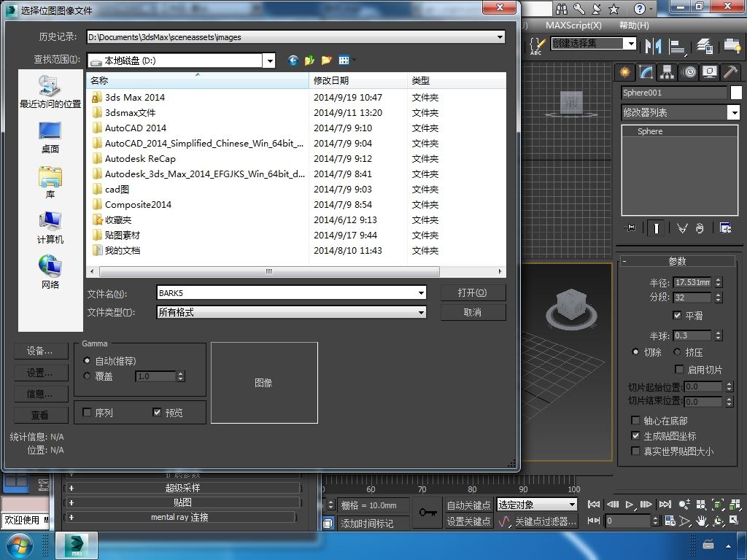The image size is (747, 560).
Task: Select the 覆盖 gamma radio button
Action: click(87, 376)
